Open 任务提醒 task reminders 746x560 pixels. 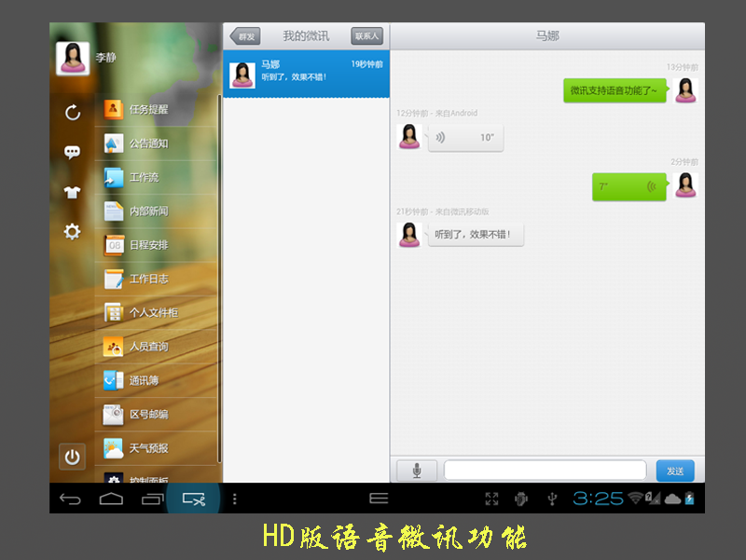coord(156,109)
